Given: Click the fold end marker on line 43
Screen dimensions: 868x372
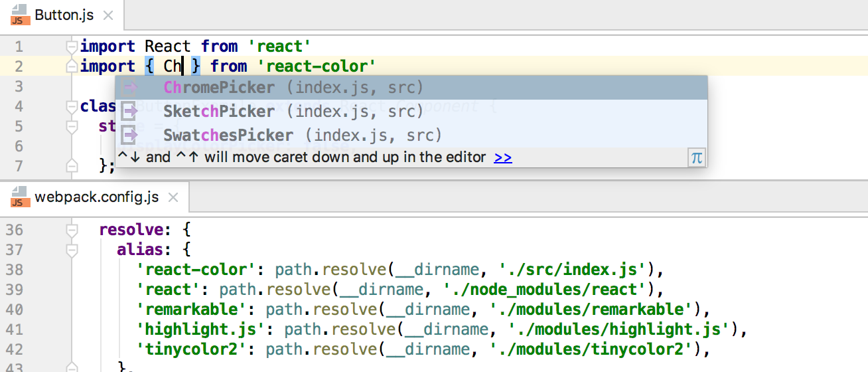Looking at the screenshot, I should (x=72, y=367).
